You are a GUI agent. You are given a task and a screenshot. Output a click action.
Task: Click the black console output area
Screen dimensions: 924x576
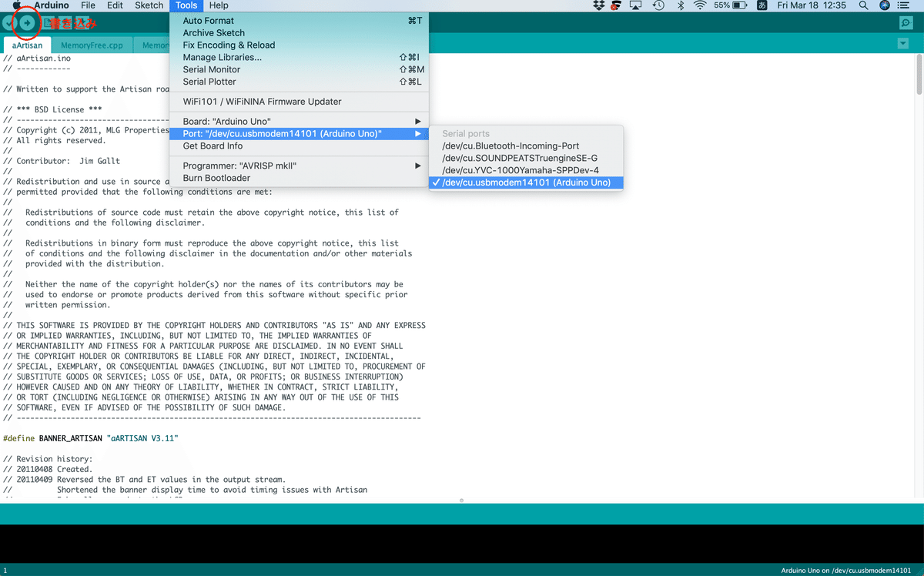point(462,544)
